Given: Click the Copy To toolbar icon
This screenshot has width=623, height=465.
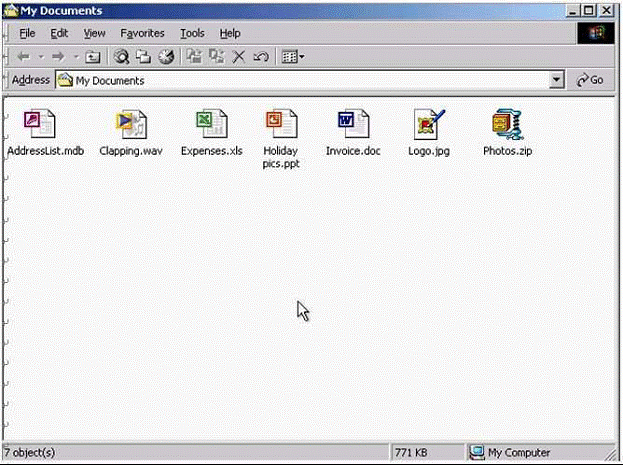Looking at the screenshot, I should click(217, 57).
